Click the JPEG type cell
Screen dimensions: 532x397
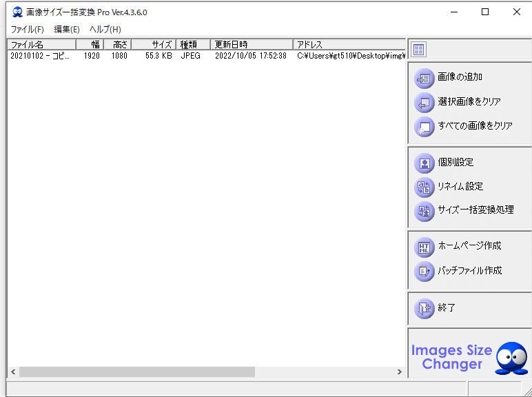click(190, 56)
